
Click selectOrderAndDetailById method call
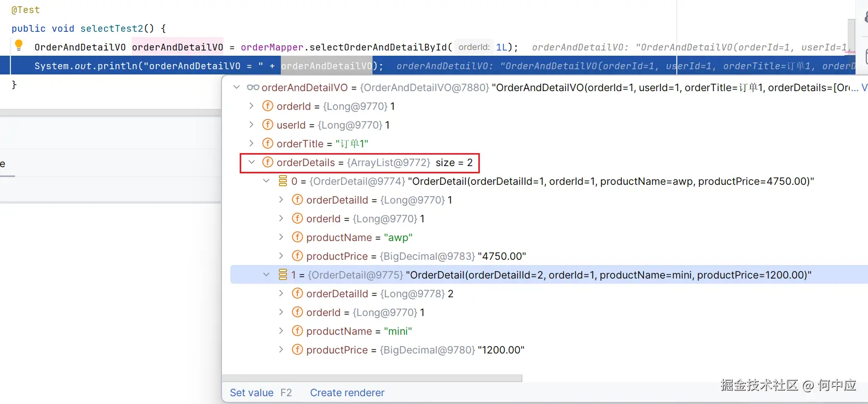pos(378,47)
